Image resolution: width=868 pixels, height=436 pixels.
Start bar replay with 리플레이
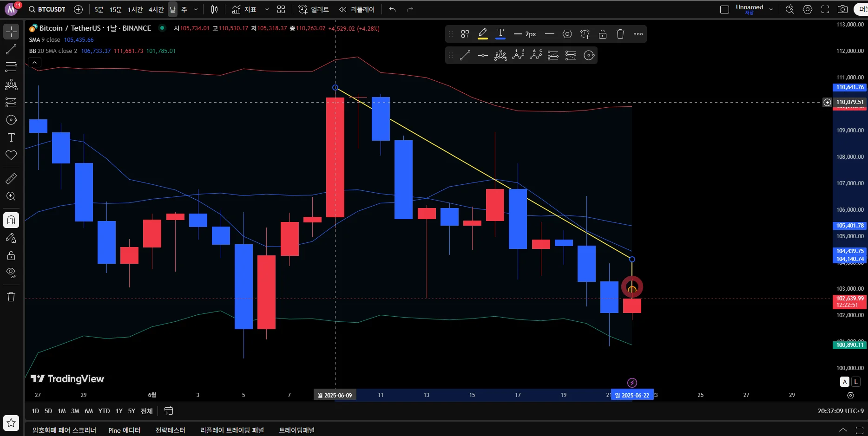[357, 9]
